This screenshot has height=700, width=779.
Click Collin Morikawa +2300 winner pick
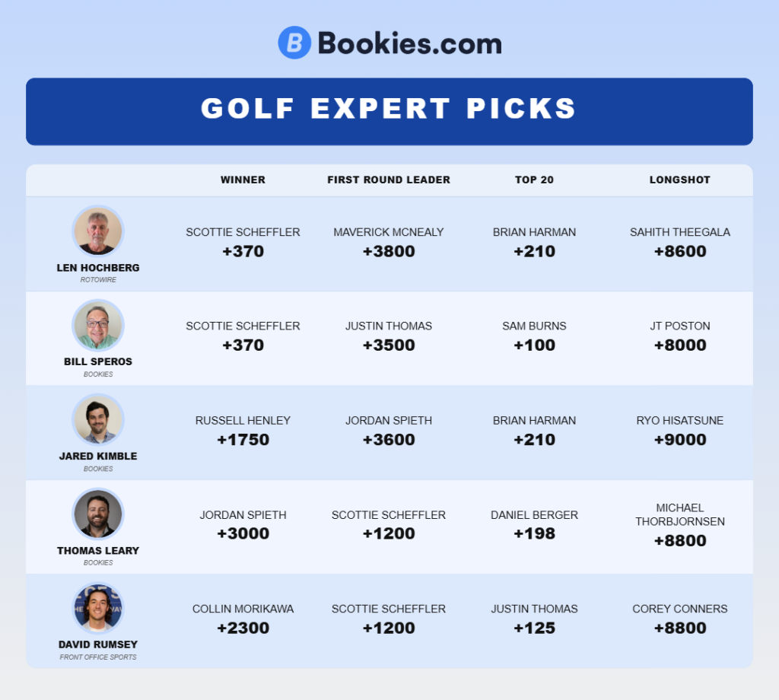coord(243,619)
